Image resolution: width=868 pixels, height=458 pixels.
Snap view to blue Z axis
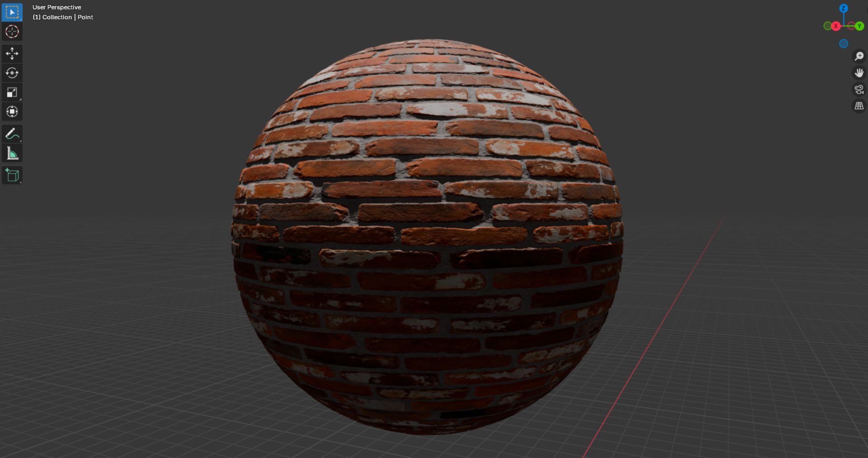843,8
